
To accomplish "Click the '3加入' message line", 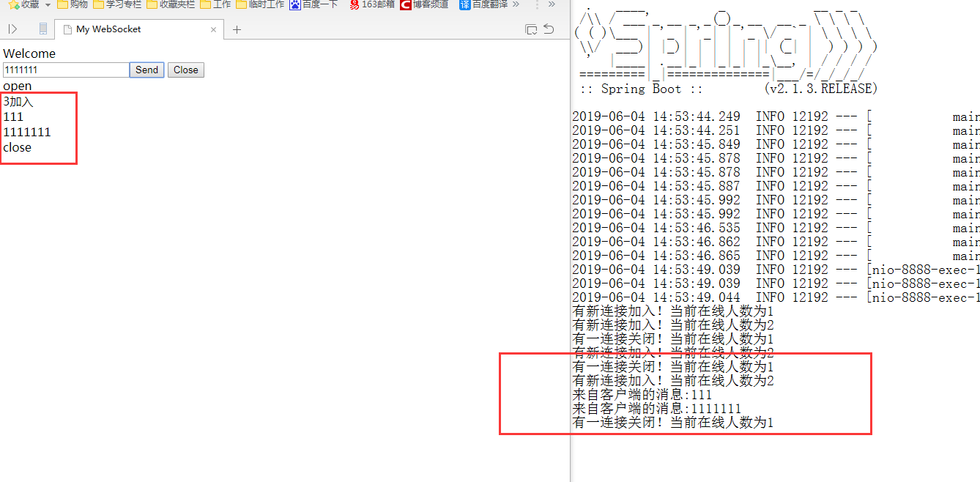I will [x=18, y=101].
